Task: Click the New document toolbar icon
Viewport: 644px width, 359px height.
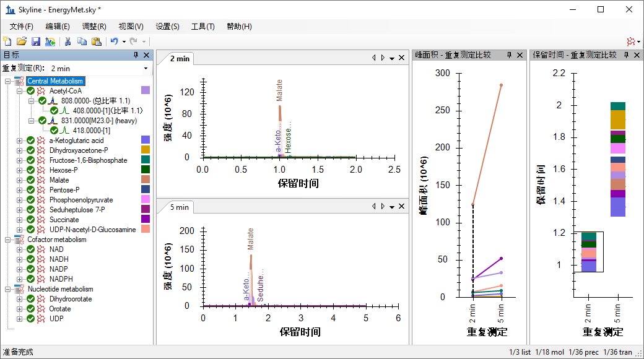Action: [7, 41]
